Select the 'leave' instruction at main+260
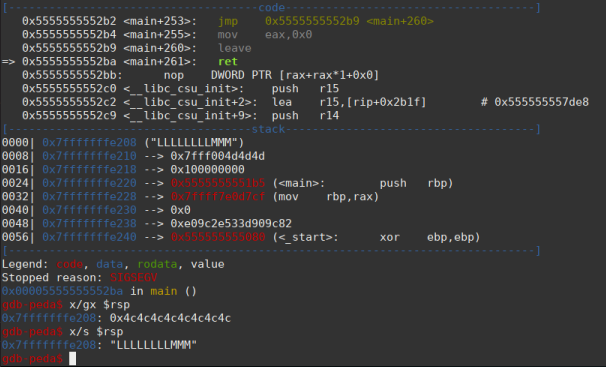 235,48
